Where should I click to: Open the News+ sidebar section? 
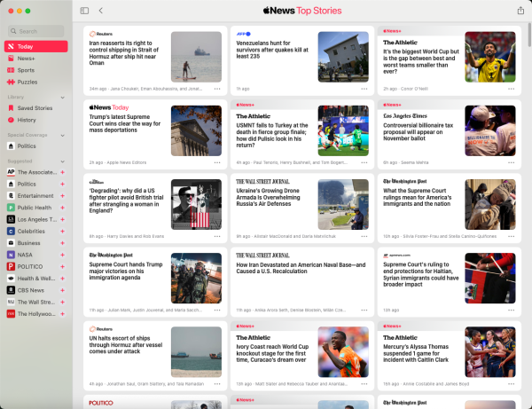coord(36,59)
